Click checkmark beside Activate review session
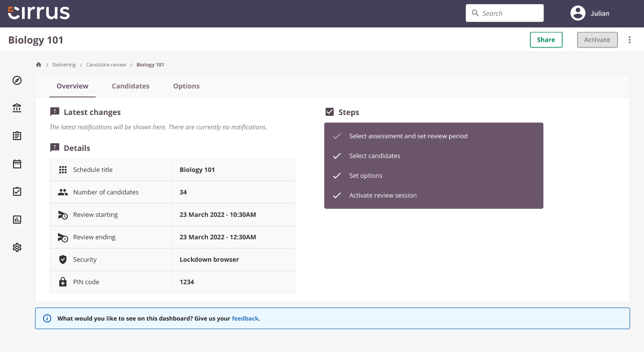Image resolution: width=644 pixels, height=352 pixels. pyautogui.click(x=337, y=195)
